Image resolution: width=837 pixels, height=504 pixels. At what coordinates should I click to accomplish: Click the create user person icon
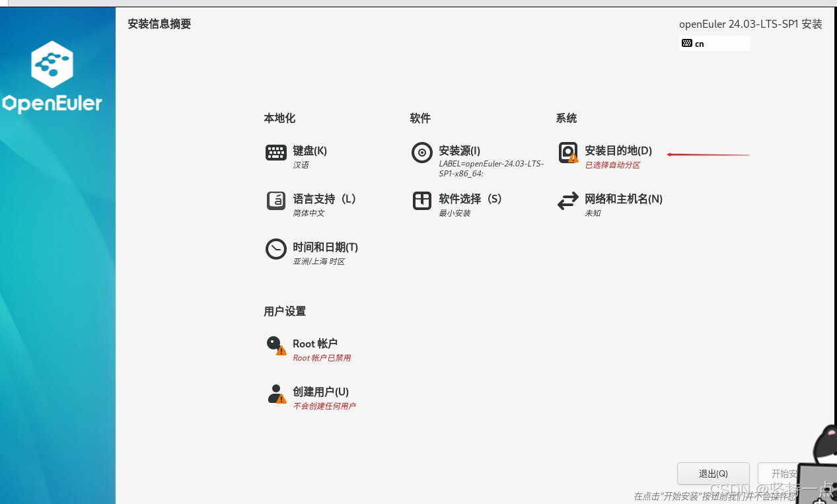(276, 394)
